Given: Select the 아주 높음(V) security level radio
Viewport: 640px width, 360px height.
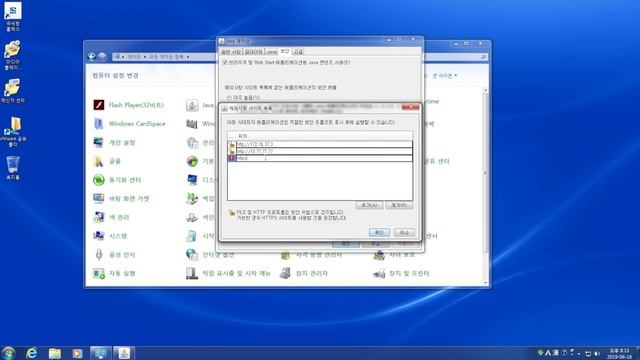Looking at the screenshot, I should [229, 98].
